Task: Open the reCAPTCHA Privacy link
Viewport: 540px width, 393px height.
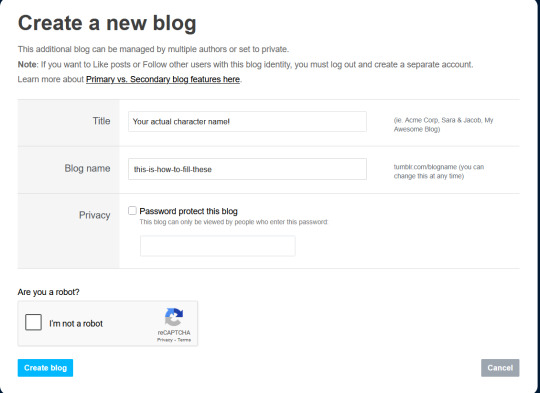Action: (165, 340)
